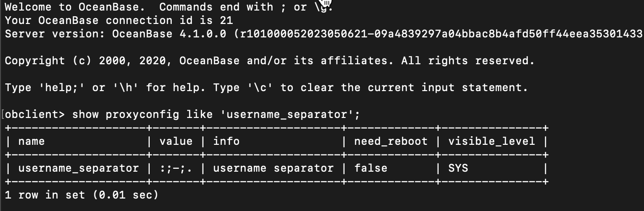Click the 'visible_level' column header

(491, 141)
